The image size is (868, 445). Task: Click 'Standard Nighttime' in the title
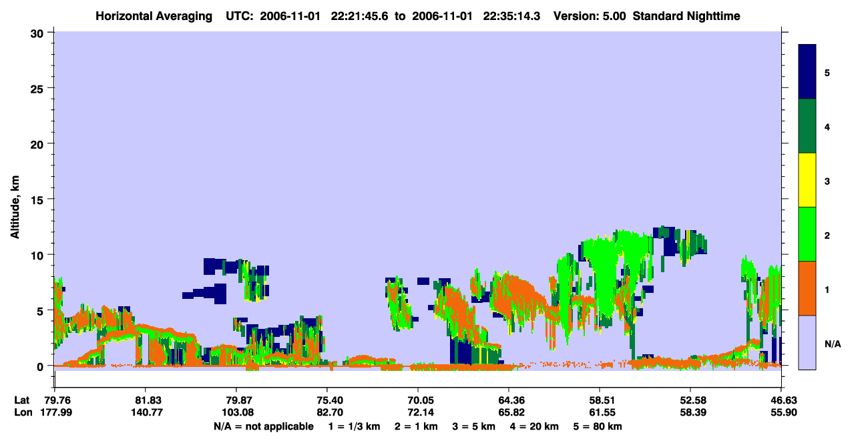coord(686,16)
